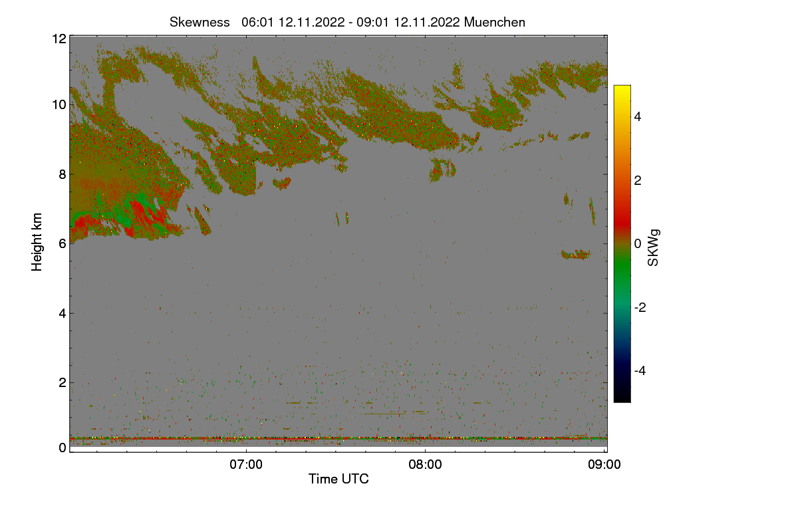Select the 'Height km' axis label
The height and width of the screenshot is (532, 798).
pyautogui.click(x=37, y=241)
